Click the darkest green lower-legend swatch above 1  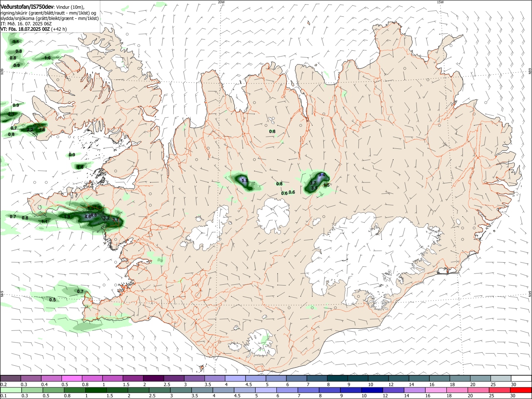[96, 390]
